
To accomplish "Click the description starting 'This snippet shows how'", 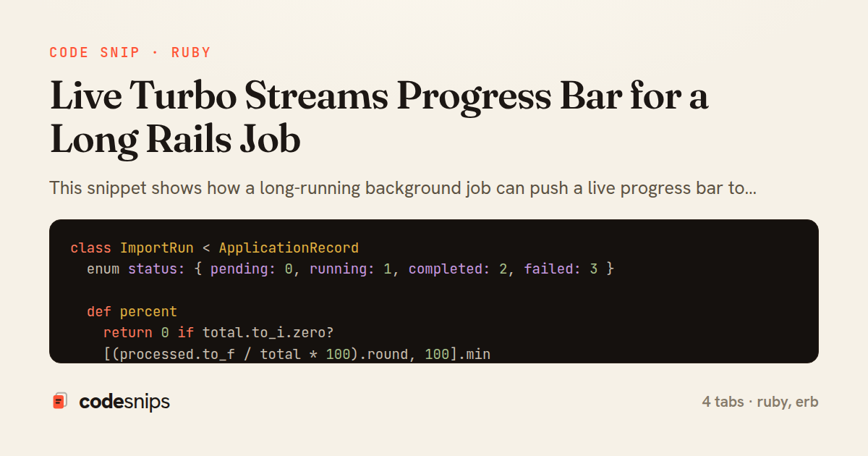I will click(403, 189).
